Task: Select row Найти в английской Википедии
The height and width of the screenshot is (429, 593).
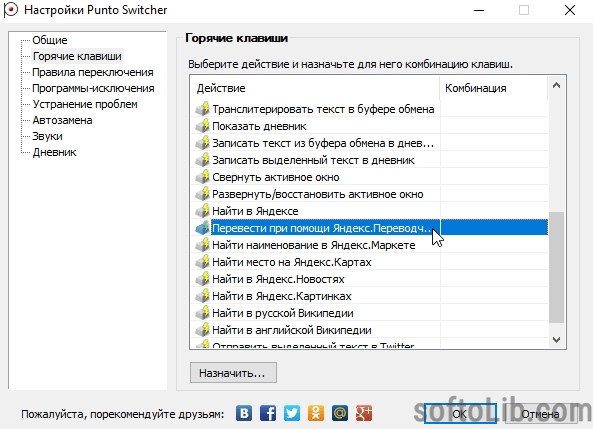Action: [x=369, y=330]
